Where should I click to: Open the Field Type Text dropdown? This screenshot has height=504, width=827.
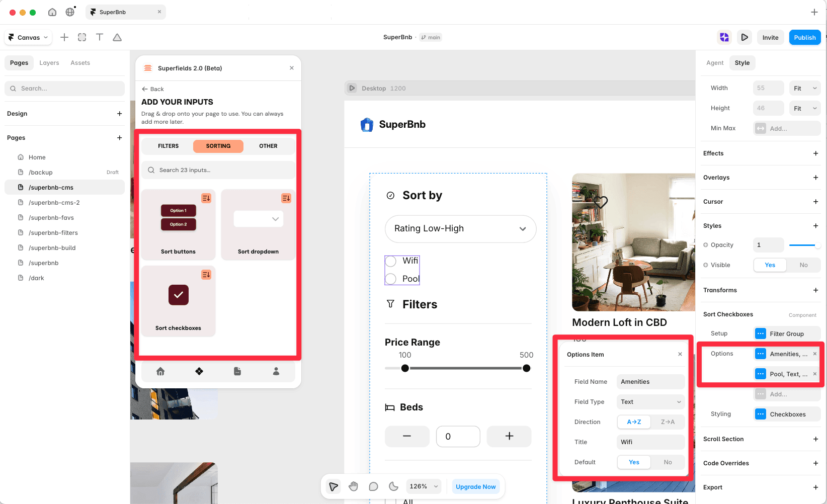[x=650, y=402]
